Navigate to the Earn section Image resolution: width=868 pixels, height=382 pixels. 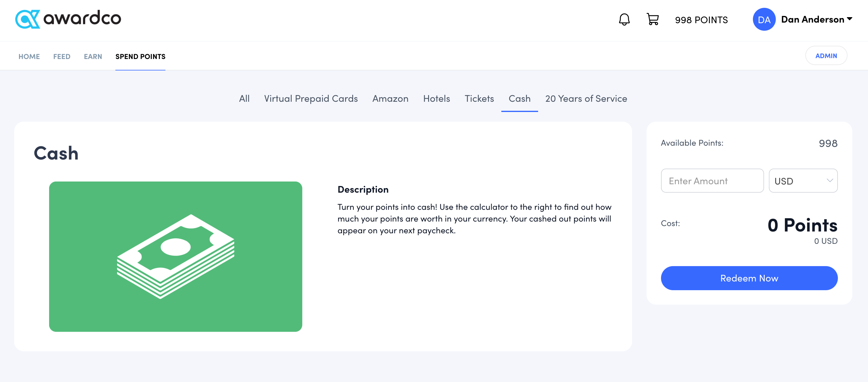93,57
